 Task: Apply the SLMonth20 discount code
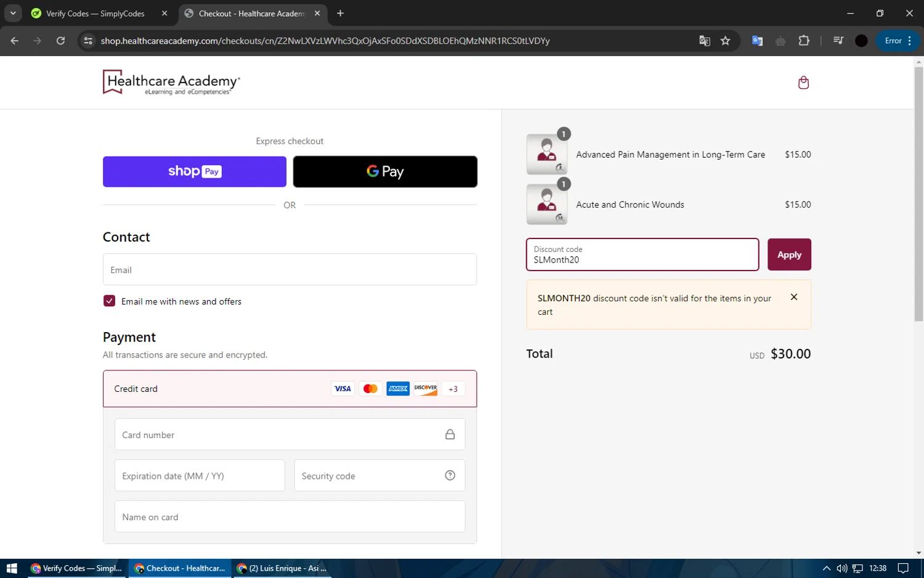(789, 254)
